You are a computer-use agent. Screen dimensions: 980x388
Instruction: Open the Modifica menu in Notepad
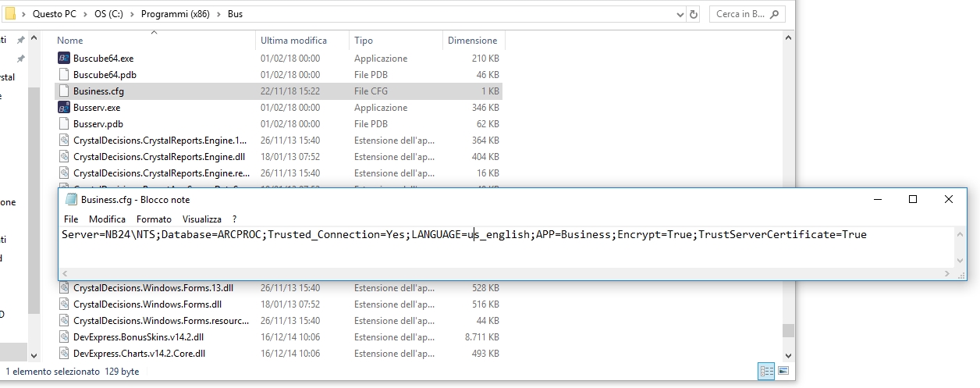coord(107,219)
